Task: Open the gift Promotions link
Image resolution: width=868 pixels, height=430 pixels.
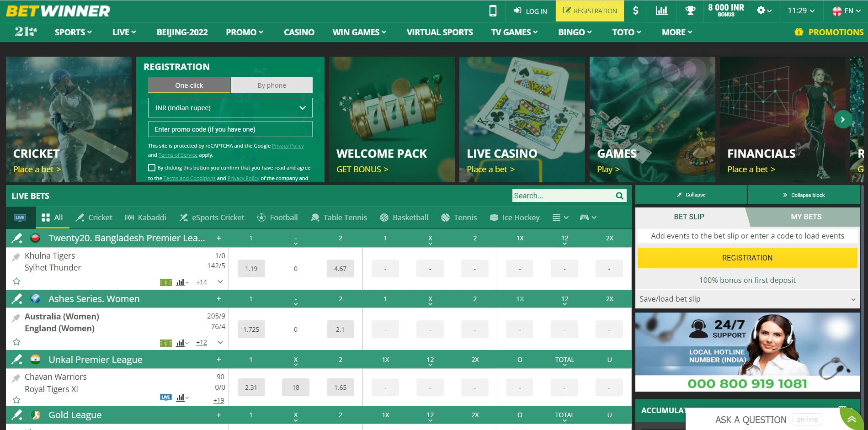Action: (x=829, y=32)
